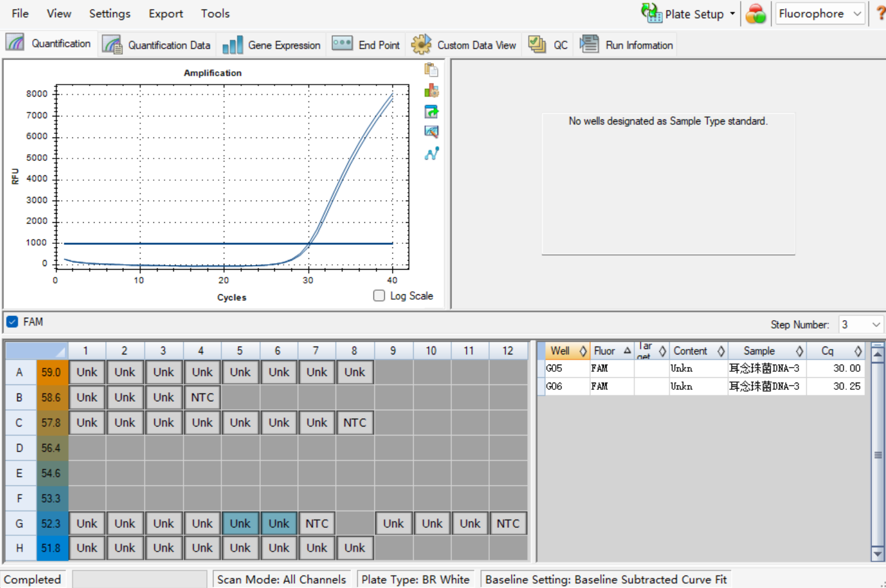This screenshot has width=886, height=588.
Task: Click the red-green spheres trace style icon
Action: click(756, 13)
